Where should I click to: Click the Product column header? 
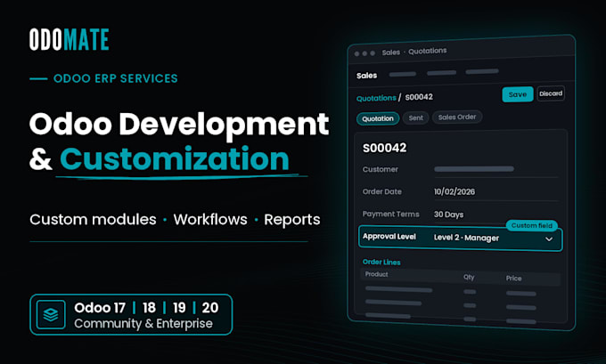click(376, 274)
